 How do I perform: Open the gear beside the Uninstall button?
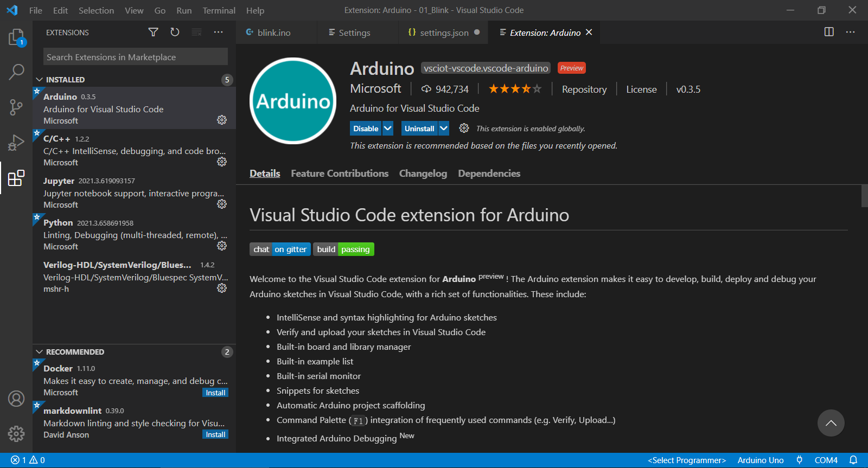[x=464, y=128]
